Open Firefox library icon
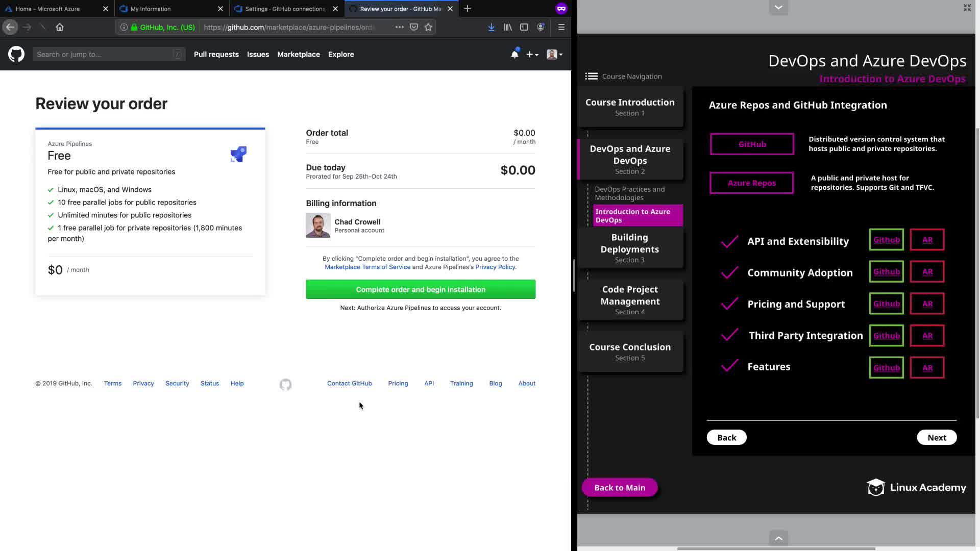980x551 pixels. [507, 27]
